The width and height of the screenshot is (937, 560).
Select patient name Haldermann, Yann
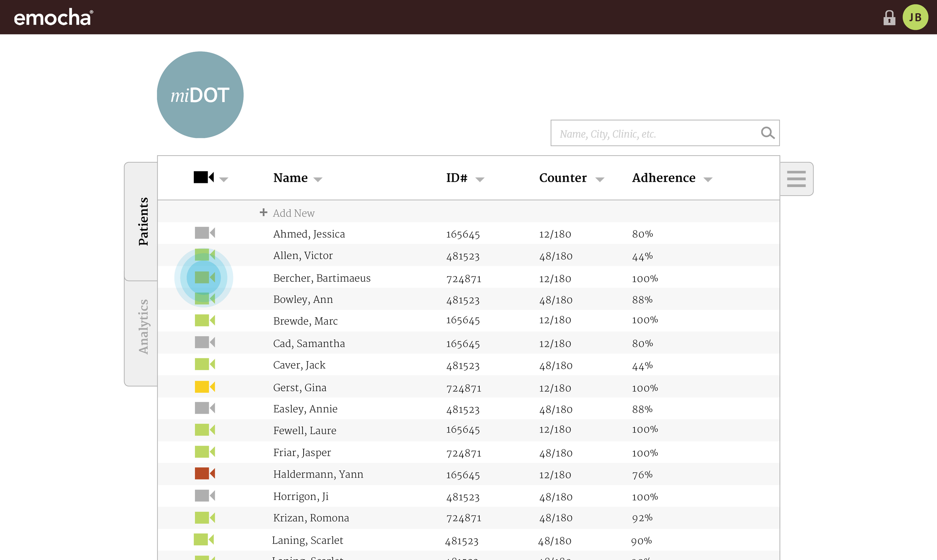(318, 474)
